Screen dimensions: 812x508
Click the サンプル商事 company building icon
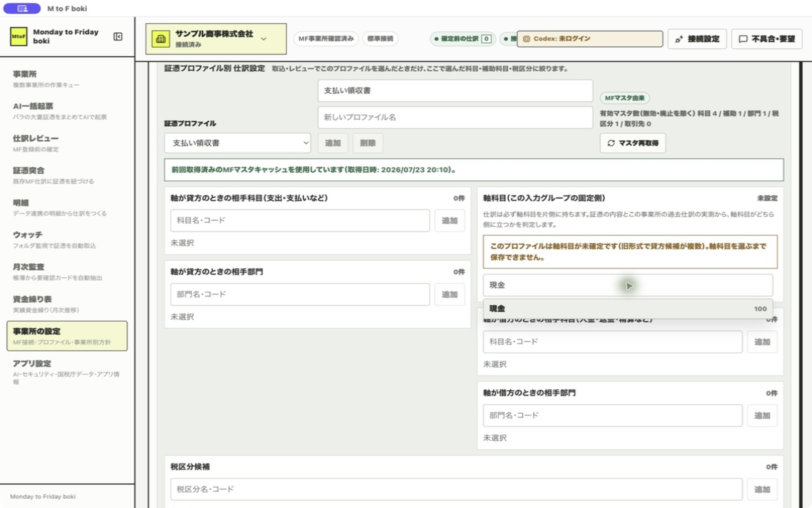coord(161,39)
